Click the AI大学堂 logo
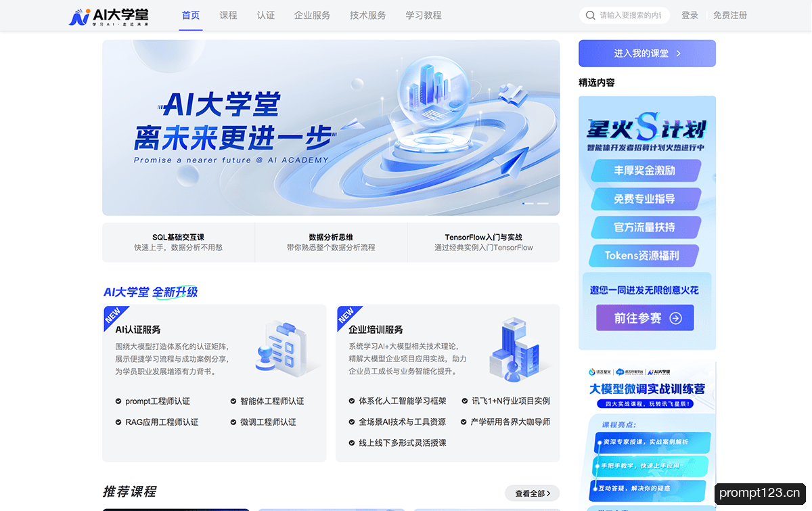 pyautogui.click(x=108, y=16)
